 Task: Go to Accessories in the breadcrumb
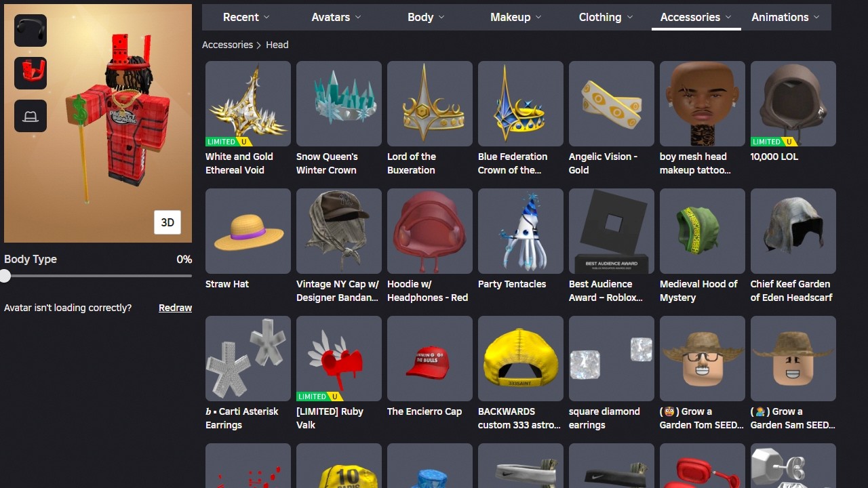pos(227,45)
